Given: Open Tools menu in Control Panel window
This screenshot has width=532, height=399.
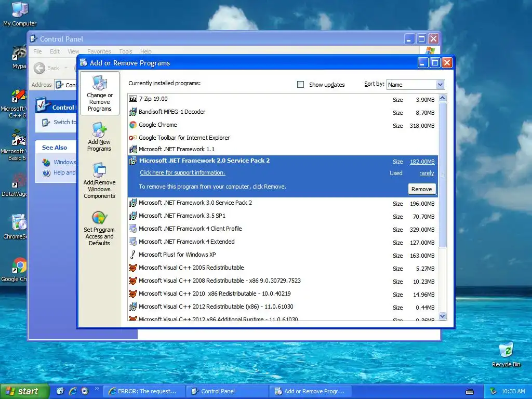Looking at the screenshot, I should click(x=126, y=51).
